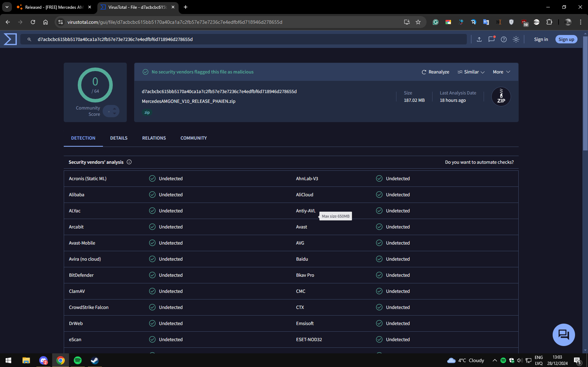This screenshot has height=367, width=588.
Task: Open the Community tab
Action: [x=194, y=138]
